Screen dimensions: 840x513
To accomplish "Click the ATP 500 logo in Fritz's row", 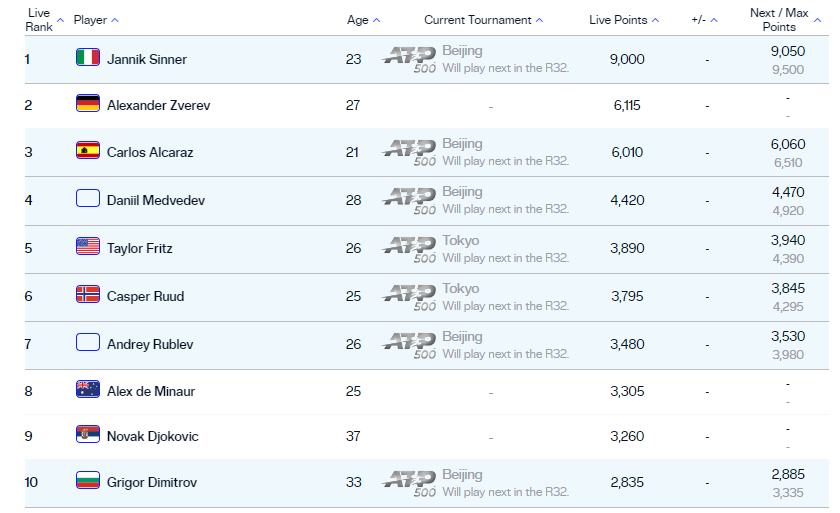I will [409, 248].
